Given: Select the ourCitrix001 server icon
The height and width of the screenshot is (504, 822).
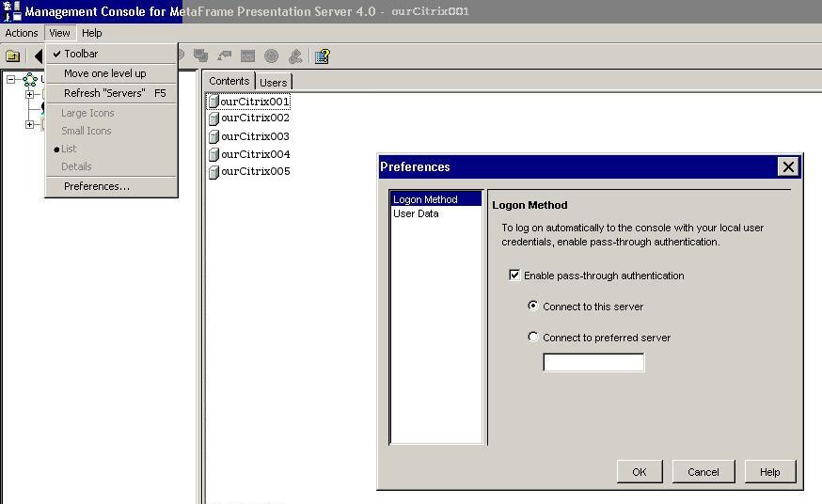Looking at the screenshot, I should coord(213,102).
